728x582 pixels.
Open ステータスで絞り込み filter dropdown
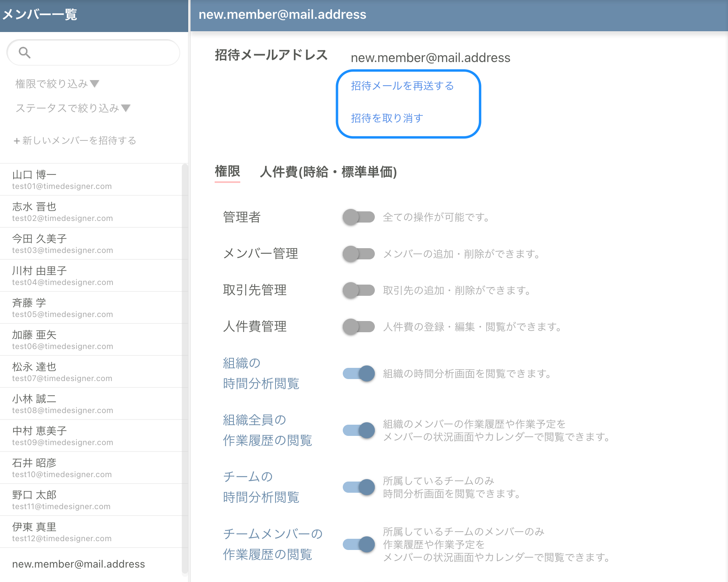point(72,108)
